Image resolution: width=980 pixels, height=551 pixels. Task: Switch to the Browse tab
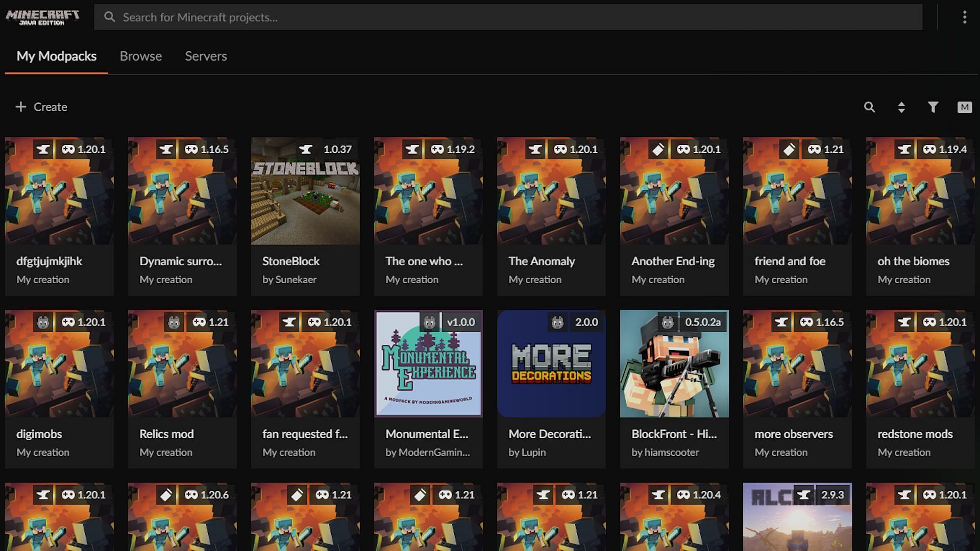coord(141,56)
